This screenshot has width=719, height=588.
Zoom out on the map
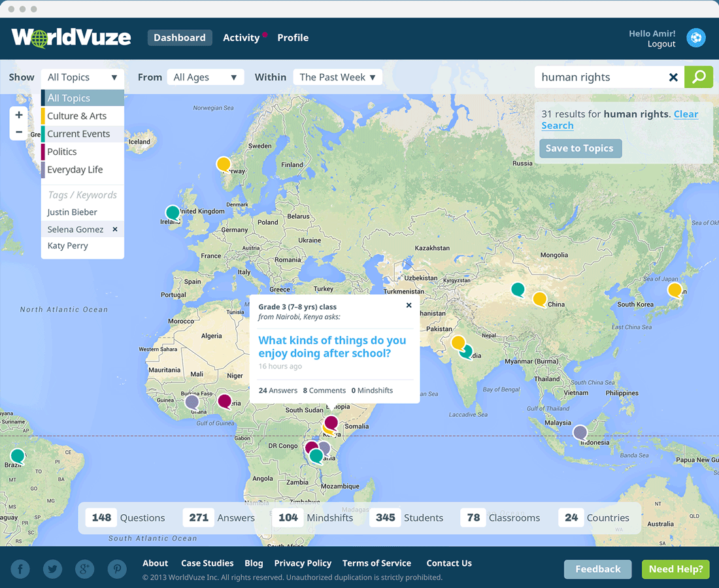click(19, 132)
